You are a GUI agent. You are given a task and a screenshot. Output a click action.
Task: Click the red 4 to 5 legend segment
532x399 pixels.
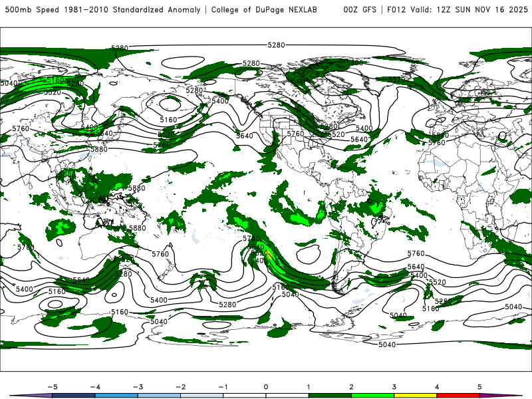(458, 396)
